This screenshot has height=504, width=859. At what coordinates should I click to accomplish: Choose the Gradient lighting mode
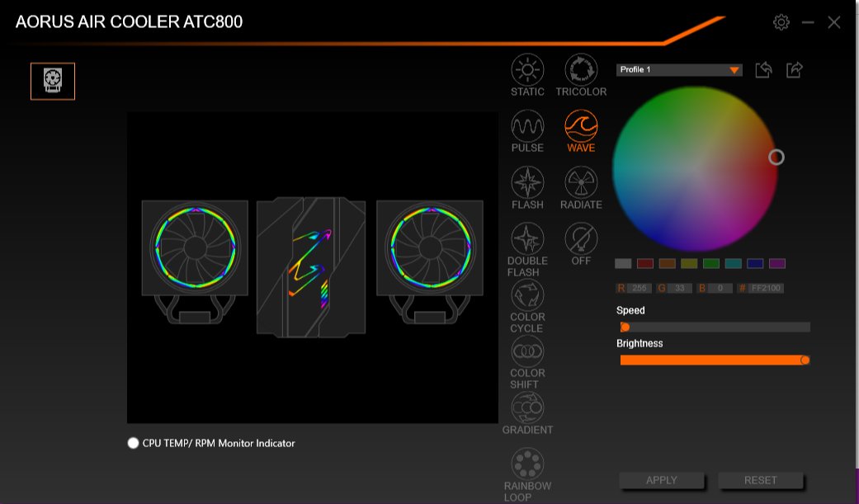[x=527, y=407]
